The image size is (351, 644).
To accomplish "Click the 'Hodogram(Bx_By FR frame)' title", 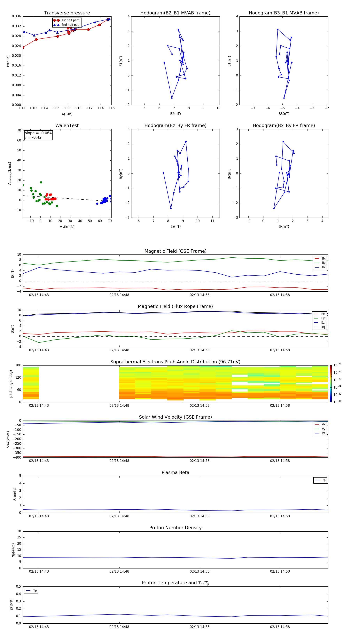I will tap(284, 125).
